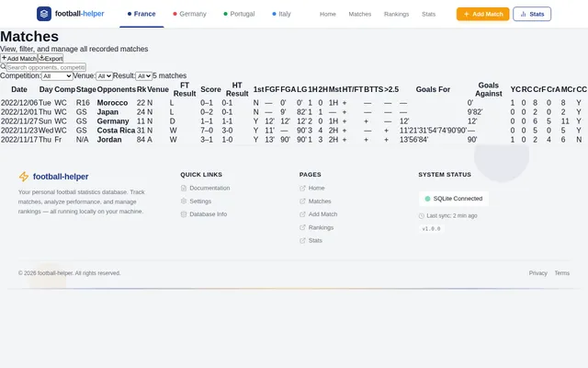The width and height of the screenshot is (588, 368).
Task: Switch to the Germany team tab
Action: [189, 14]
